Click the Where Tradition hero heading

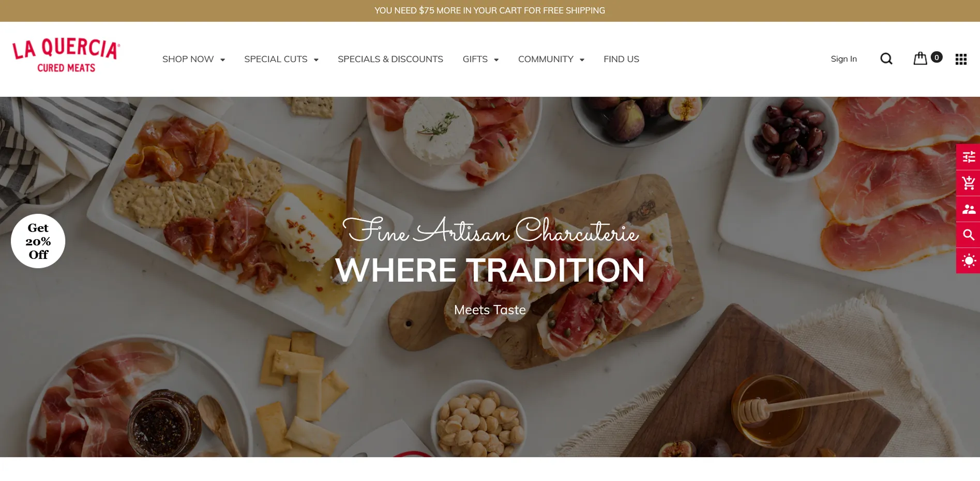490,270
